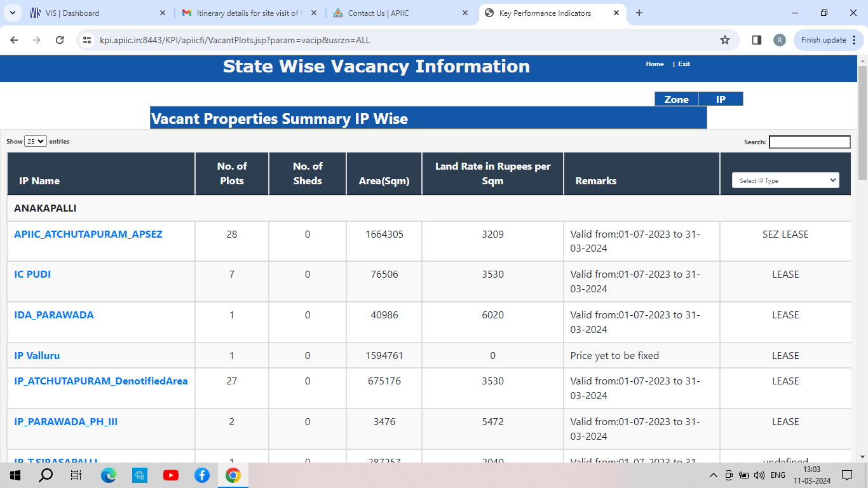Switch to Zone view tab

pos(677,99)
